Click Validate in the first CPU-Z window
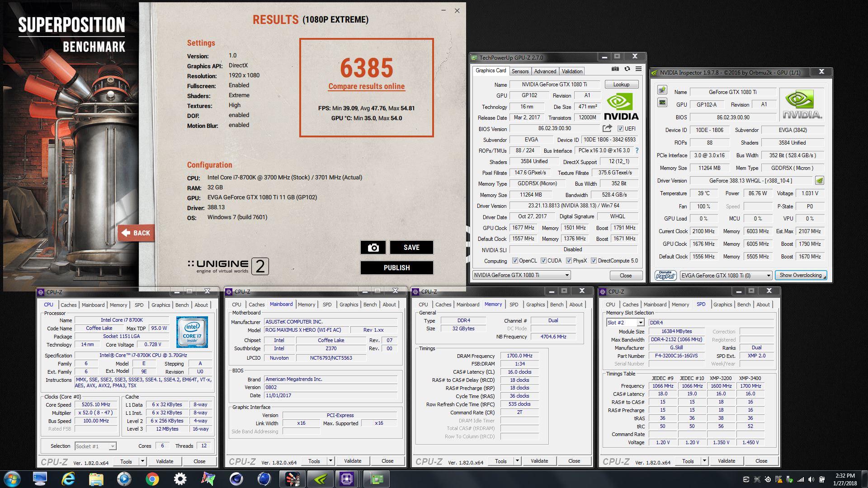The width and height of the screenshot is (868, 488). pyautogui.click(x=165, y=461)
